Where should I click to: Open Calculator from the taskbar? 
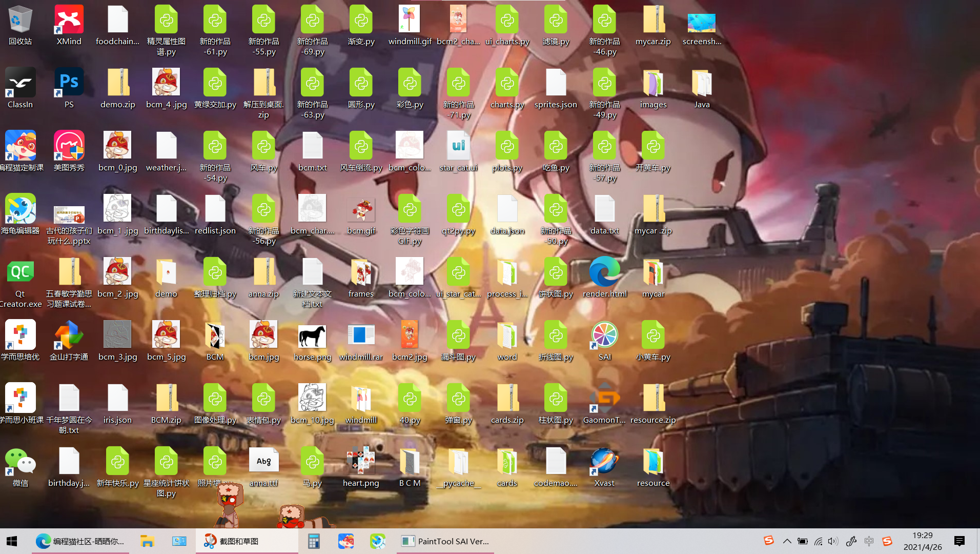[314, 541]
